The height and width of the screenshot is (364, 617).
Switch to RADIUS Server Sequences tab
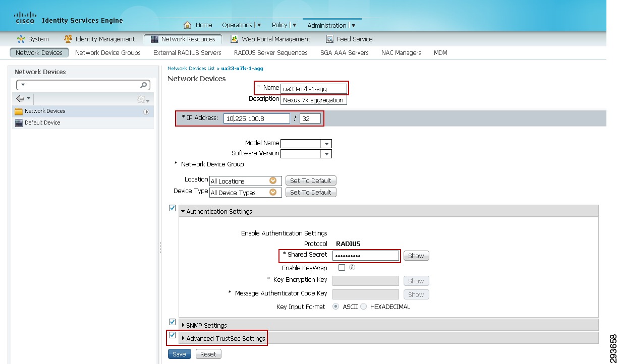(270, 52)
